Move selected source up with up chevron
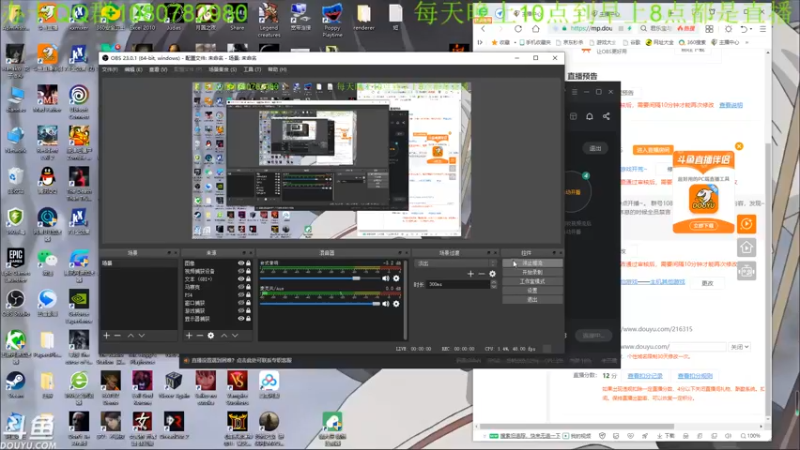 [224, 335]
